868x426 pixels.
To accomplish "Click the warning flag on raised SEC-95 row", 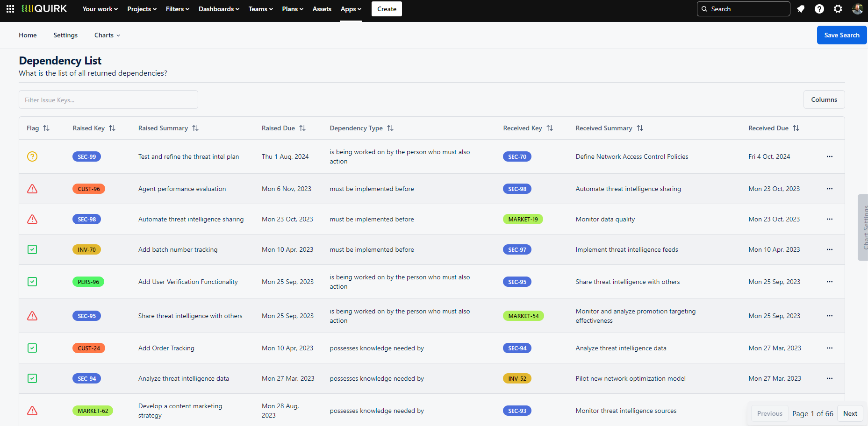I will pyautogui.click(x=32, y=316).
